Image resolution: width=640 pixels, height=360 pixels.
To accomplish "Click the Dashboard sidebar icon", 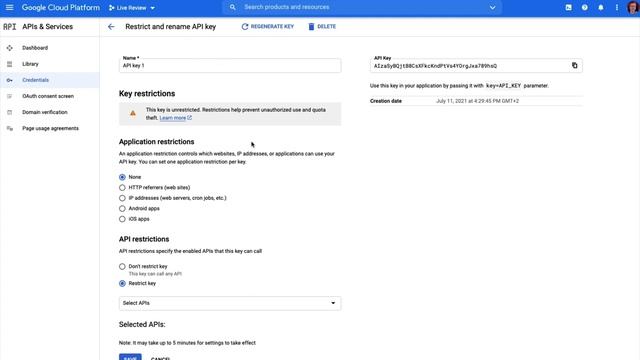I will tap(9, 48).
